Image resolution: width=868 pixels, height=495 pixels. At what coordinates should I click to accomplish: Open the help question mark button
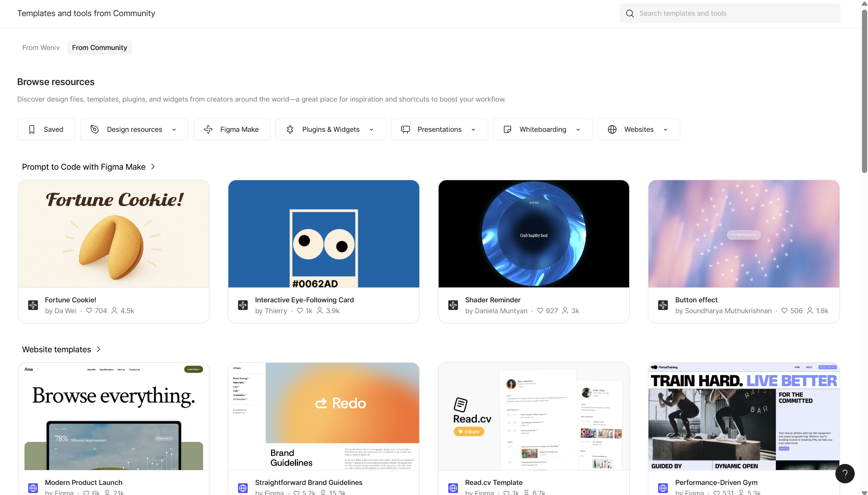tap(845, 473)
